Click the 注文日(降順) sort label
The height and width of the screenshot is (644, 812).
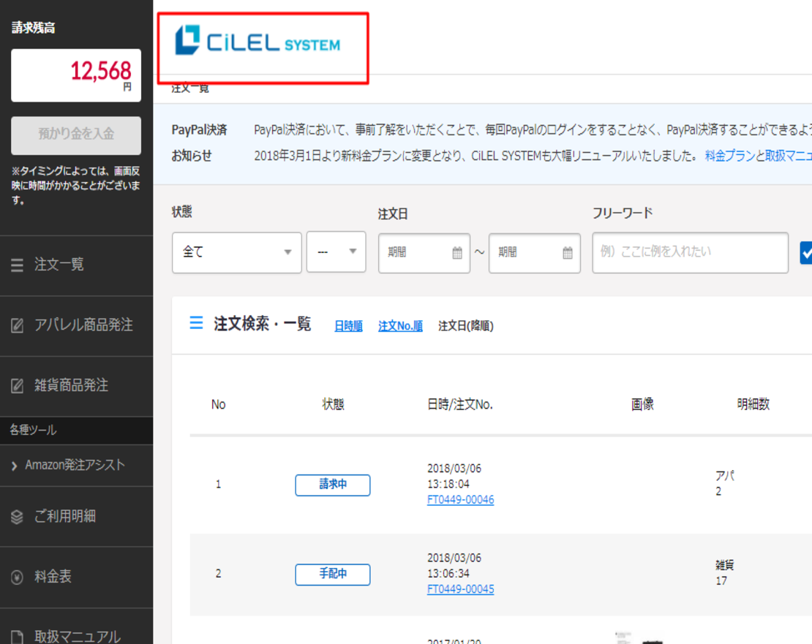coord(466,326)
